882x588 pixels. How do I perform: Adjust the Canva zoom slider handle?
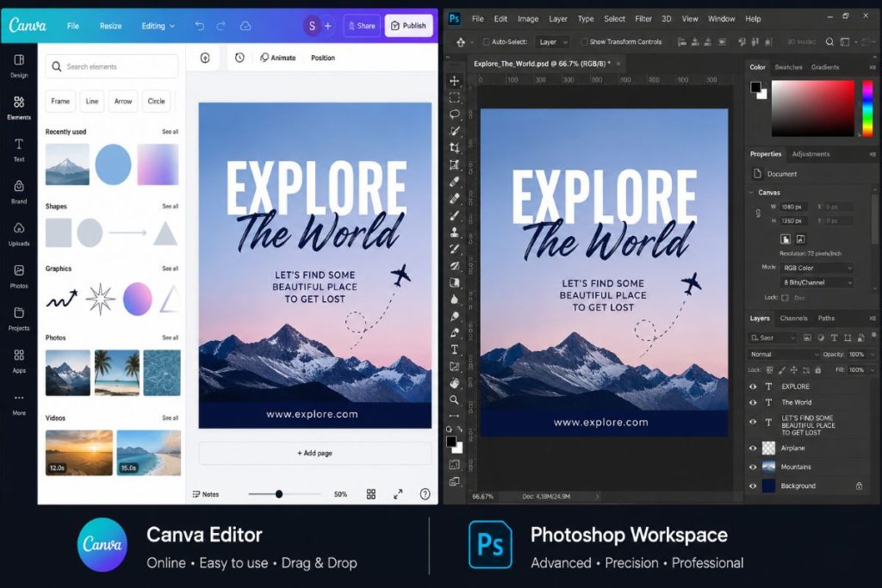click(x=279, y=494)
